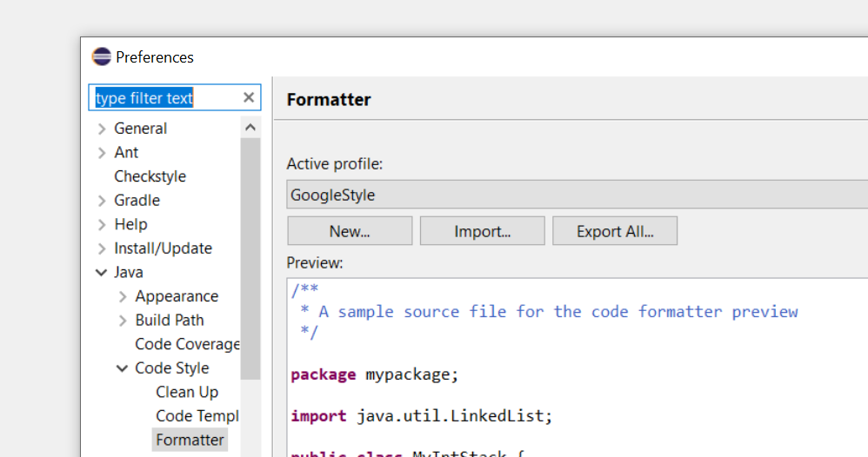Expand the Gradle preferences node
The image size is (868, 457).
(x=102, y=201)
